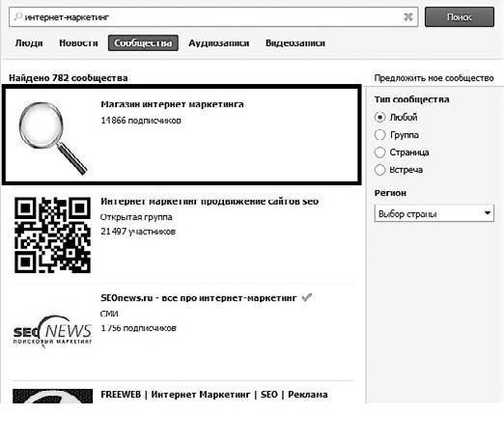
Task: Open the Видеозаписи tab
Action: 295,42
